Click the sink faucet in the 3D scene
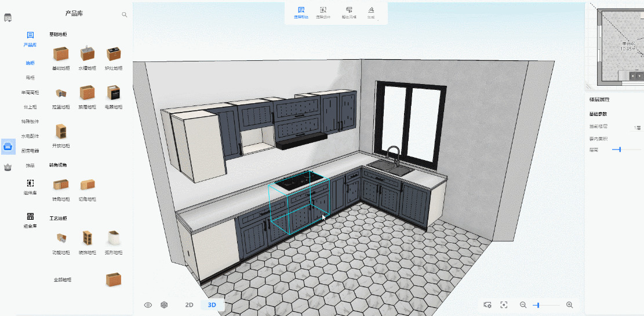644x316 pixels. 394,155
